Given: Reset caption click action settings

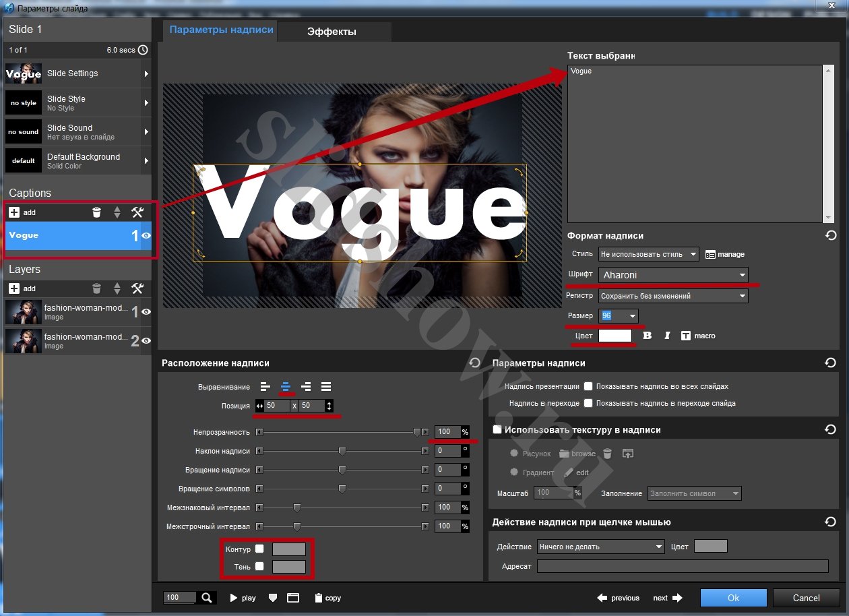Looking at the screenshot, I should coord(830,522).
